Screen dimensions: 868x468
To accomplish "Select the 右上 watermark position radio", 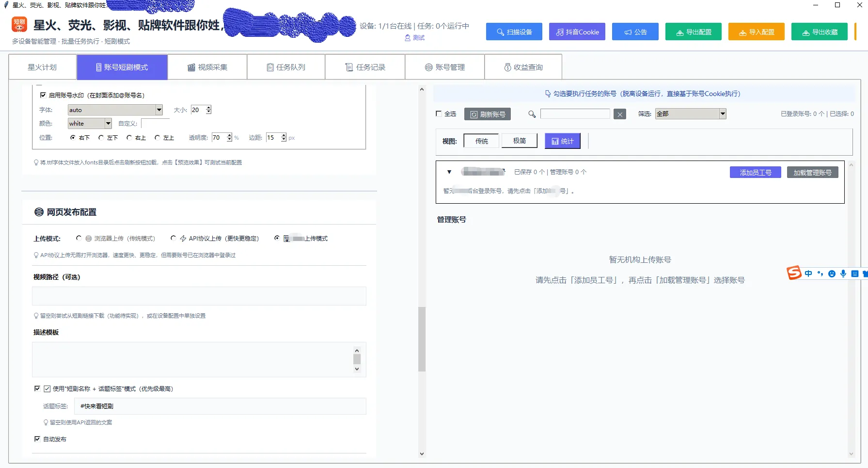I will tap(129, 138).
